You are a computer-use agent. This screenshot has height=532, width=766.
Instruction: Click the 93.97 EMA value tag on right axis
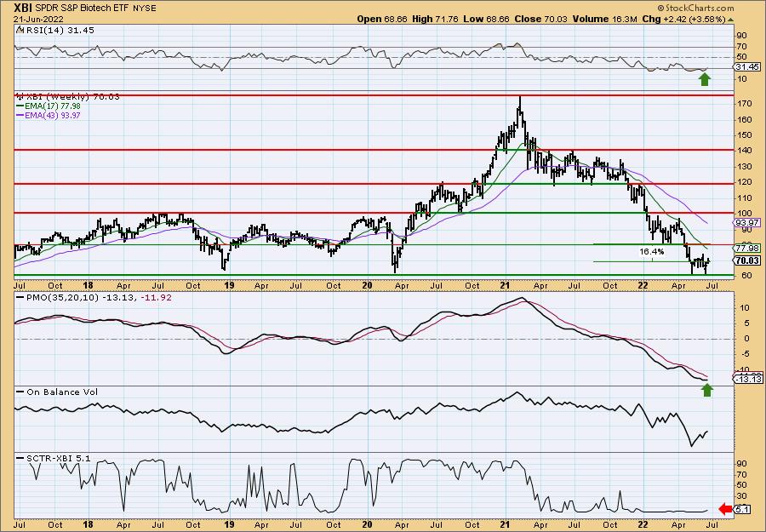tap(747, 223)
